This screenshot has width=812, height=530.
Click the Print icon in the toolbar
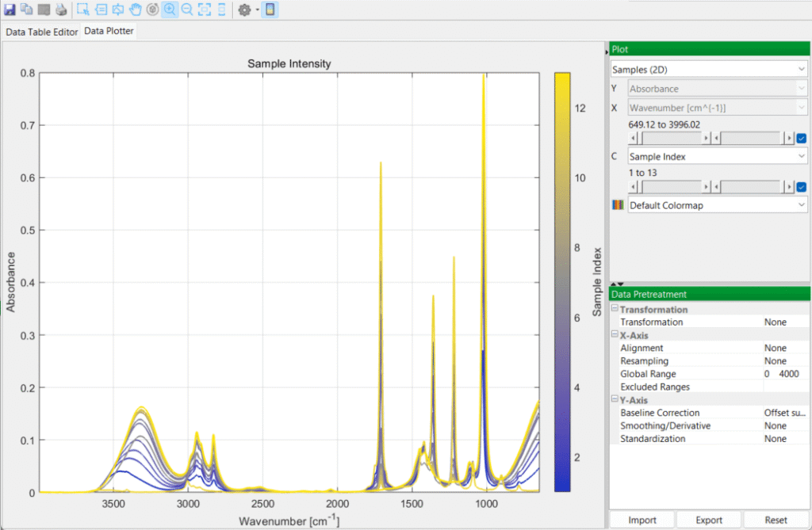click(61, 10)
